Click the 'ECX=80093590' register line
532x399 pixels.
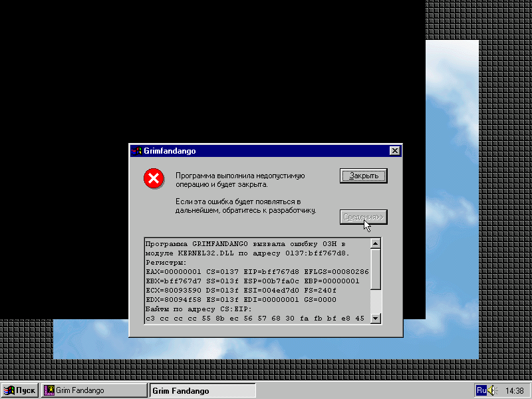point(241,291)
